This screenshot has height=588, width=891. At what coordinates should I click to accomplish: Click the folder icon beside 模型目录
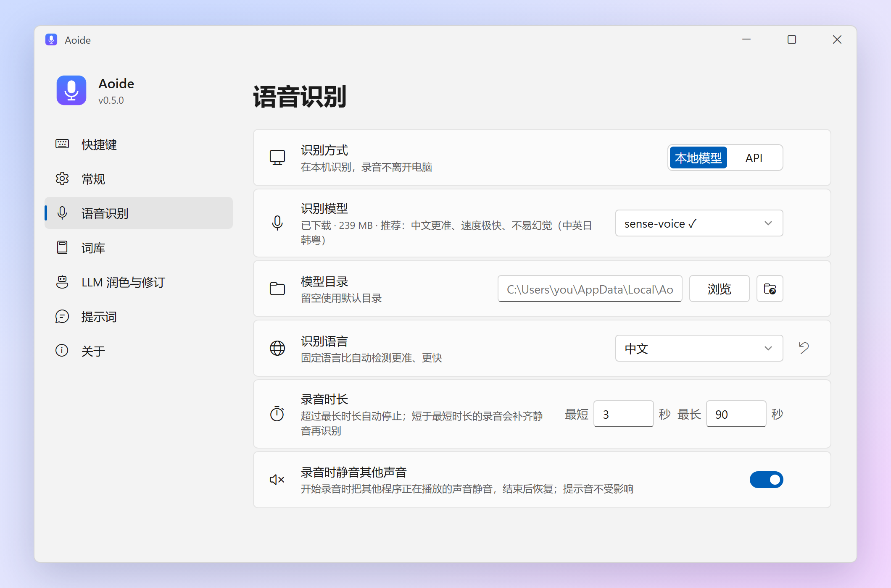[277, 289]
